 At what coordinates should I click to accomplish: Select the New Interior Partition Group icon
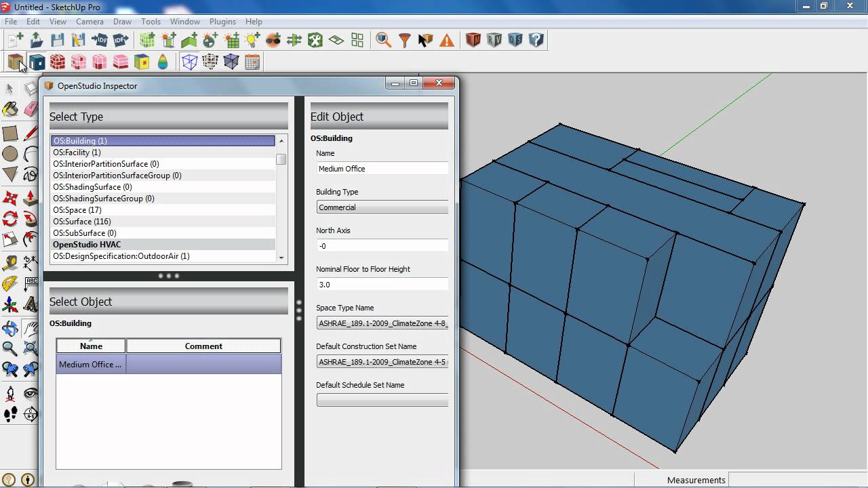(189, 40)
